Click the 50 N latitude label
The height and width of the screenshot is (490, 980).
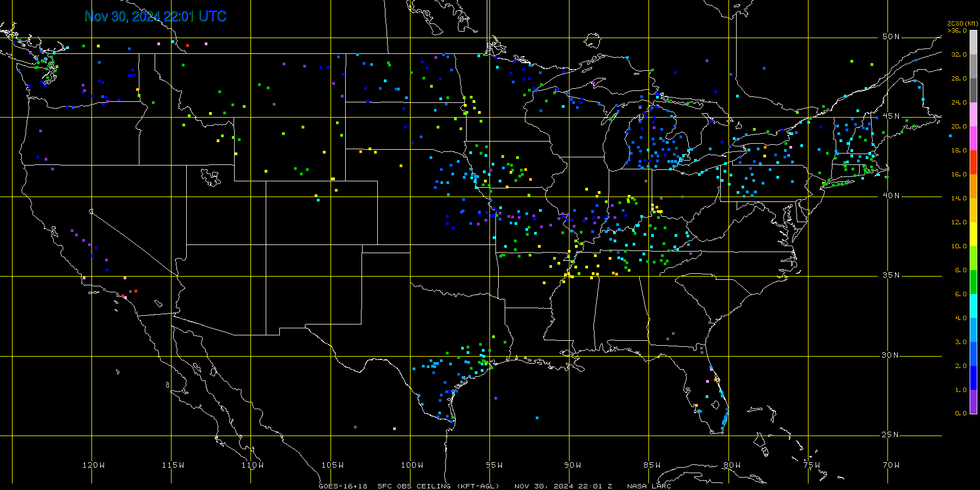[891, 36]
